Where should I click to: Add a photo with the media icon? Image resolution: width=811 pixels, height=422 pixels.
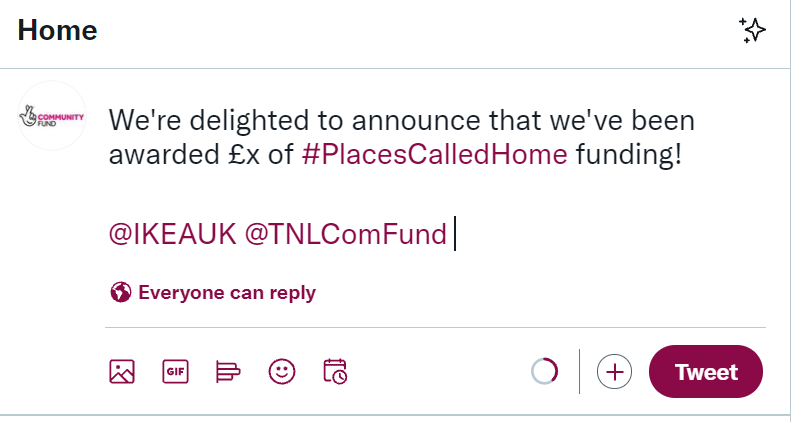(x=122, y=372)
